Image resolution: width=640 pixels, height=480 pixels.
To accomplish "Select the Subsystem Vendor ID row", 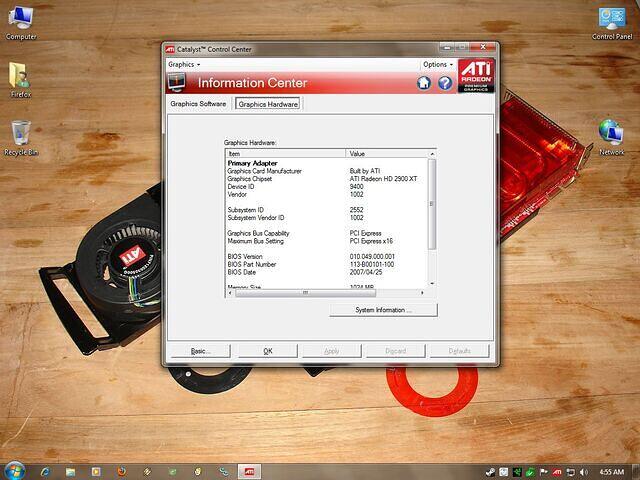I will click(327, 218).
